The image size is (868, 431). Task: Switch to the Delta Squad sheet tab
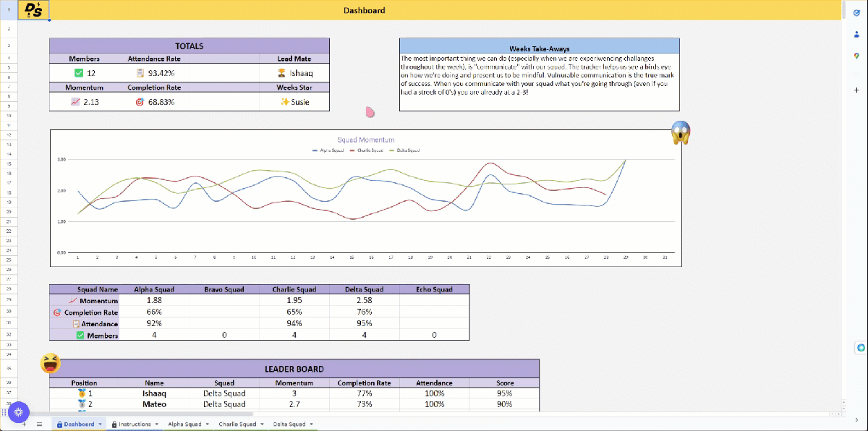289,424
